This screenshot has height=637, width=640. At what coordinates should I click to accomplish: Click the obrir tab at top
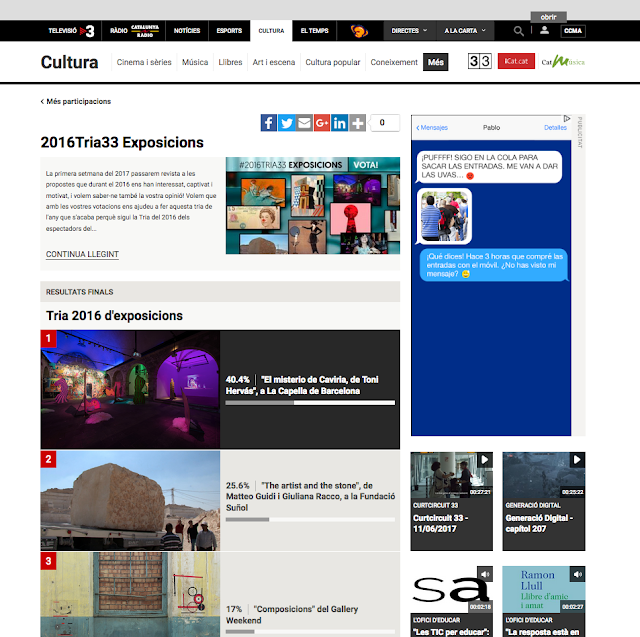point(549,17)
